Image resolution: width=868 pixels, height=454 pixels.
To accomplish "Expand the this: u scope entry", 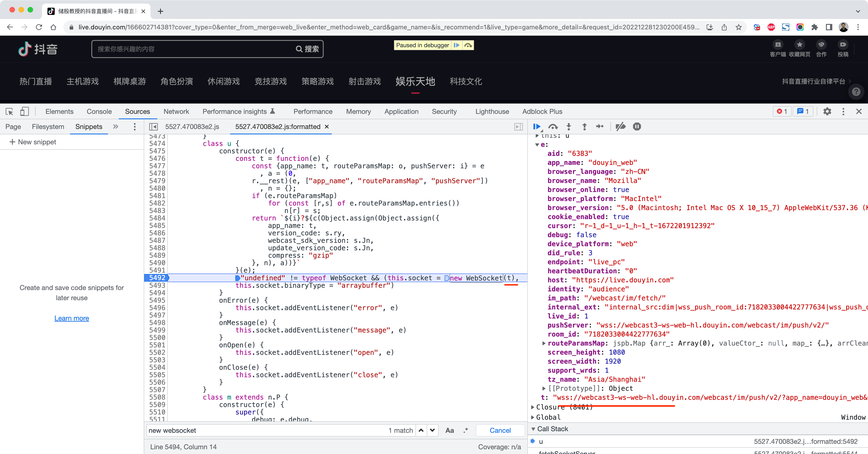I will coord(537,136).
